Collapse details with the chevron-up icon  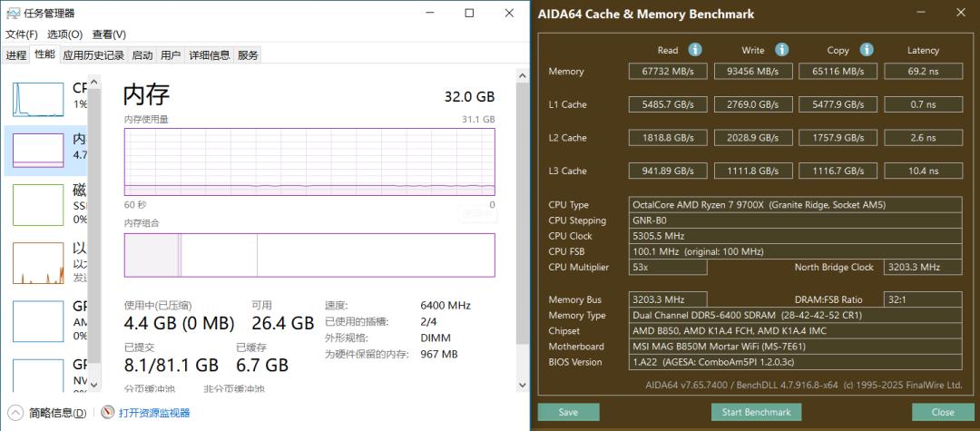[15, 413]
